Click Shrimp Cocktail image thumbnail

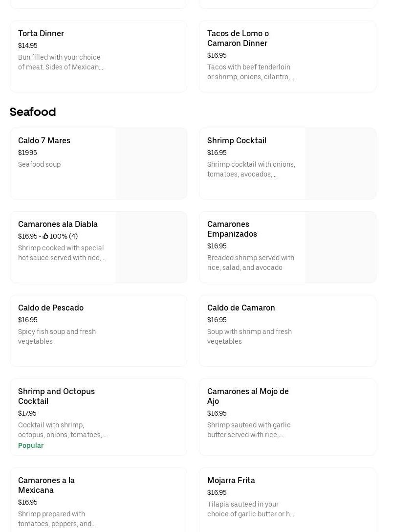point(341,164)
